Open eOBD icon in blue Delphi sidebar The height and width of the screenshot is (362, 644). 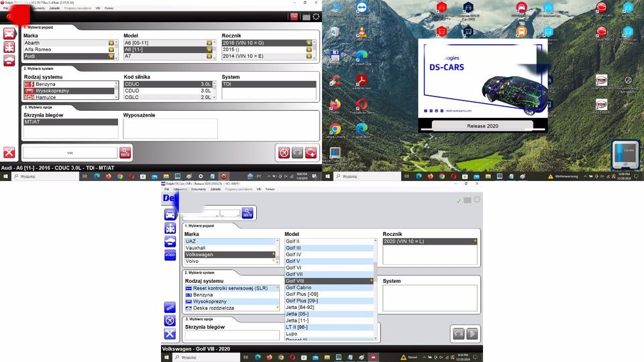click(170, 255)
